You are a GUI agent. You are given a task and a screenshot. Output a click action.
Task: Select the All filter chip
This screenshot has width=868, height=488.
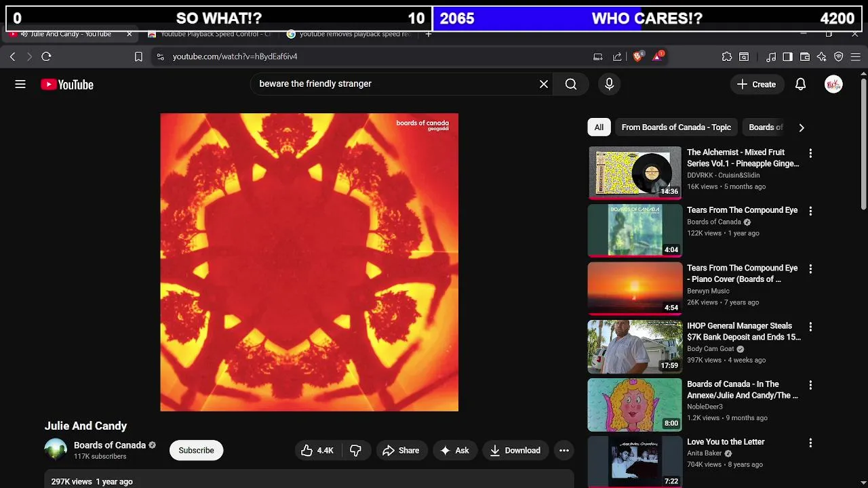[599, 127]
